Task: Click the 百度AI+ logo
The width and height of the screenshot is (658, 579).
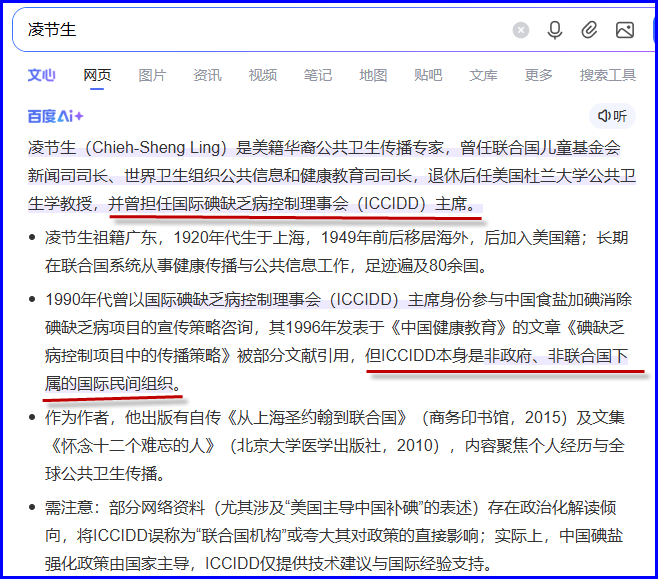Action: click(55, 116)
